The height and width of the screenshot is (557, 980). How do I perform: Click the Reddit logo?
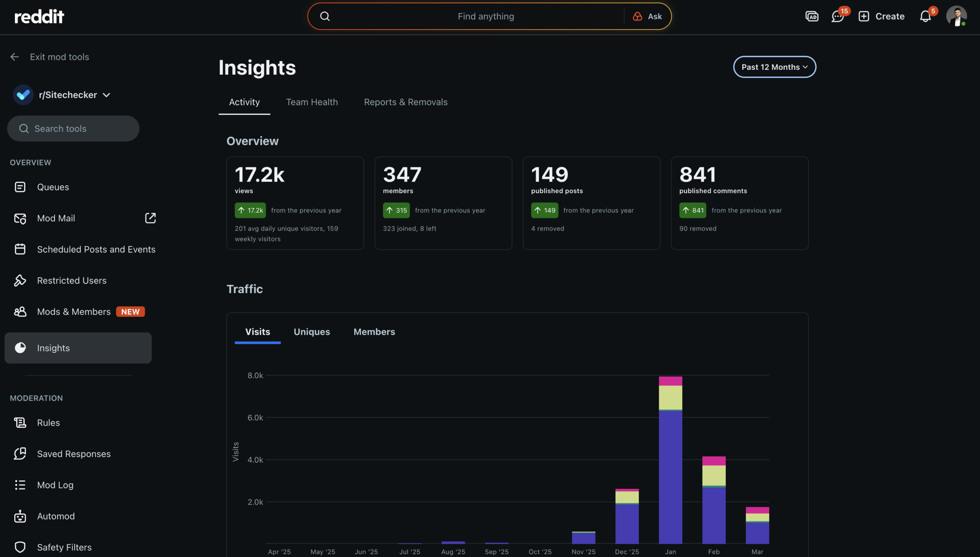[x=39, y=16]
